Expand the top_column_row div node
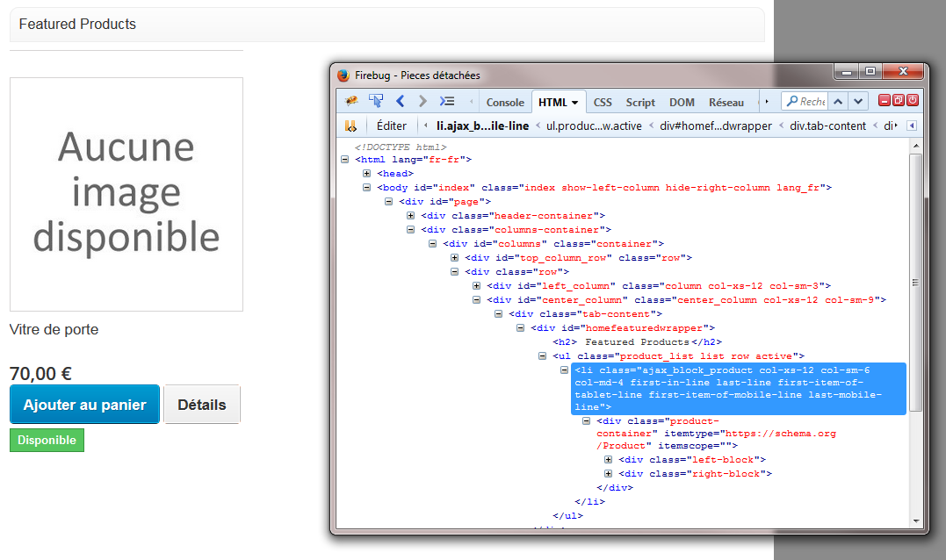 (x=454, y=257)
